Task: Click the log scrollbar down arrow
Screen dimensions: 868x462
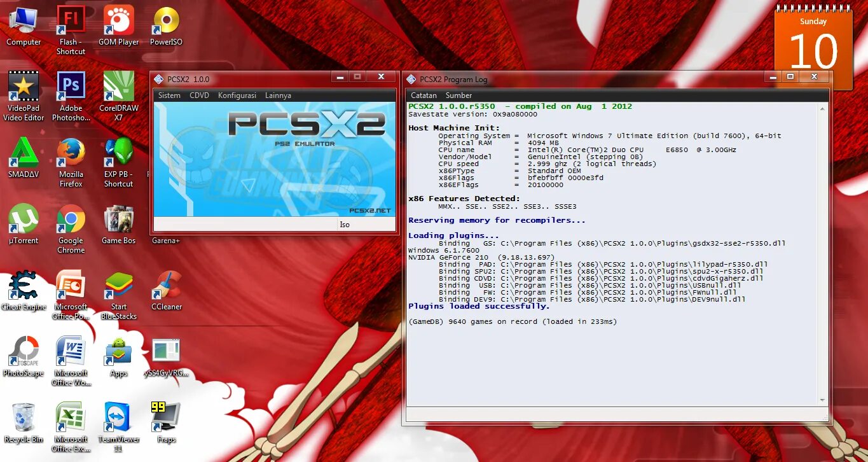Action: pyautogui.click(x=823, y=400)
